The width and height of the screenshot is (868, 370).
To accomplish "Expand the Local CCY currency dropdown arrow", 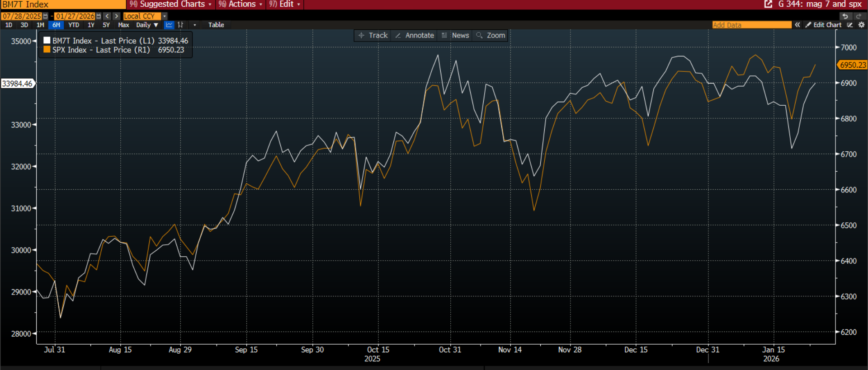I will 165,16.
